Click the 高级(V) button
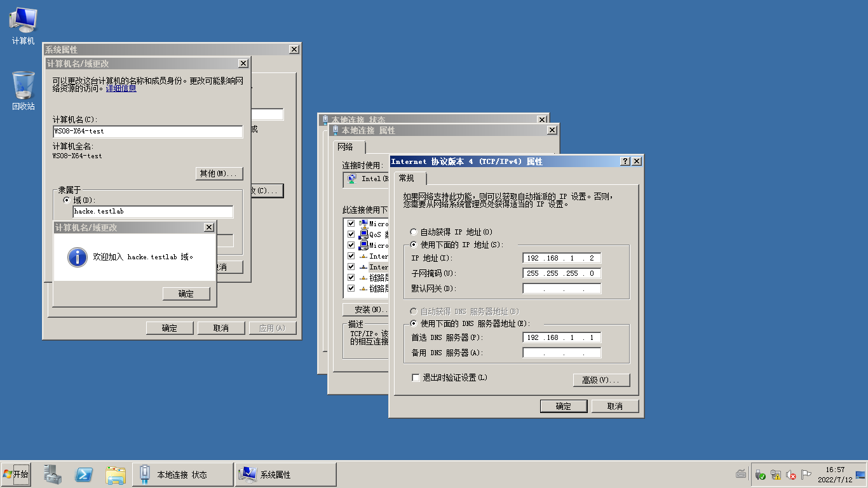 (x=601, y=380)
